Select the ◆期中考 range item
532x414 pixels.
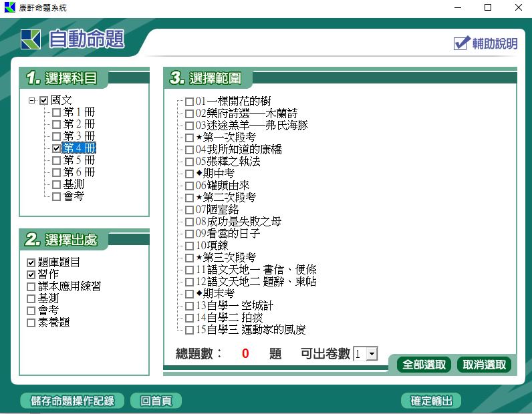click(x=190, y=174)
